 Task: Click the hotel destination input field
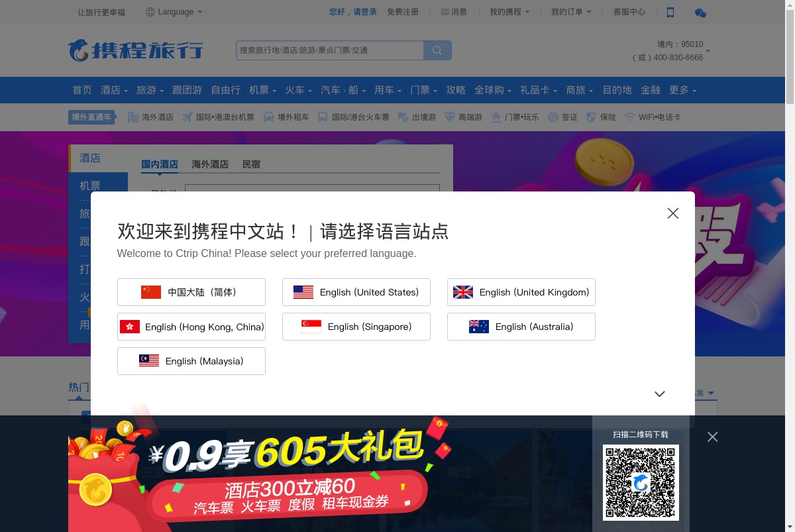tap(312, 189)
